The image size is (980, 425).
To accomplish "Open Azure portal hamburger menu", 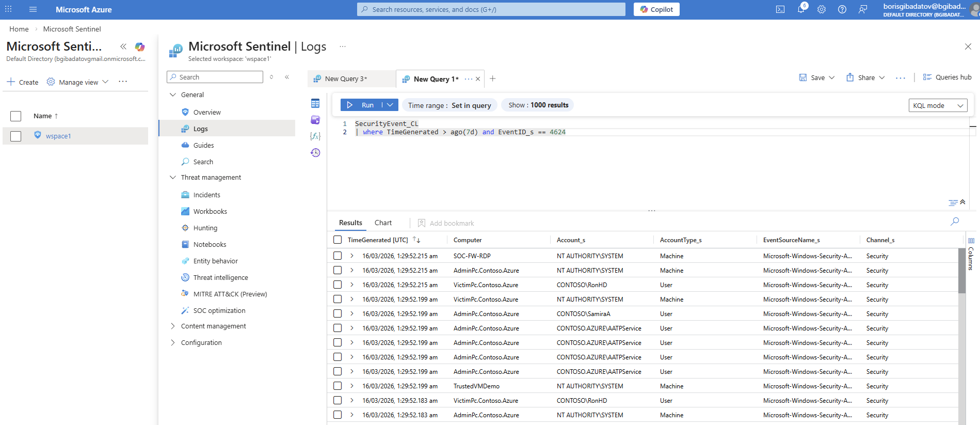I will coord(33,9).
